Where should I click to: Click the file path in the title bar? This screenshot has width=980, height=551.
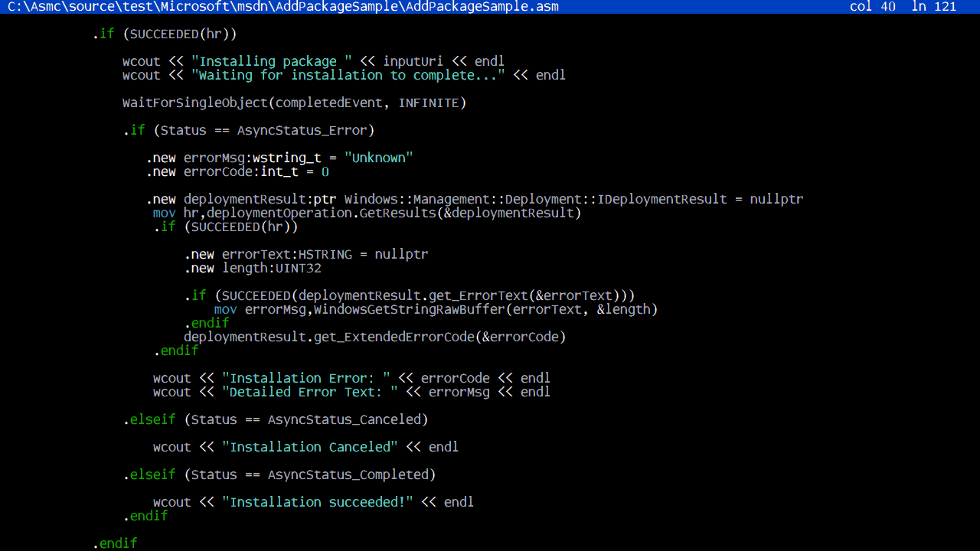pos(283,7)
